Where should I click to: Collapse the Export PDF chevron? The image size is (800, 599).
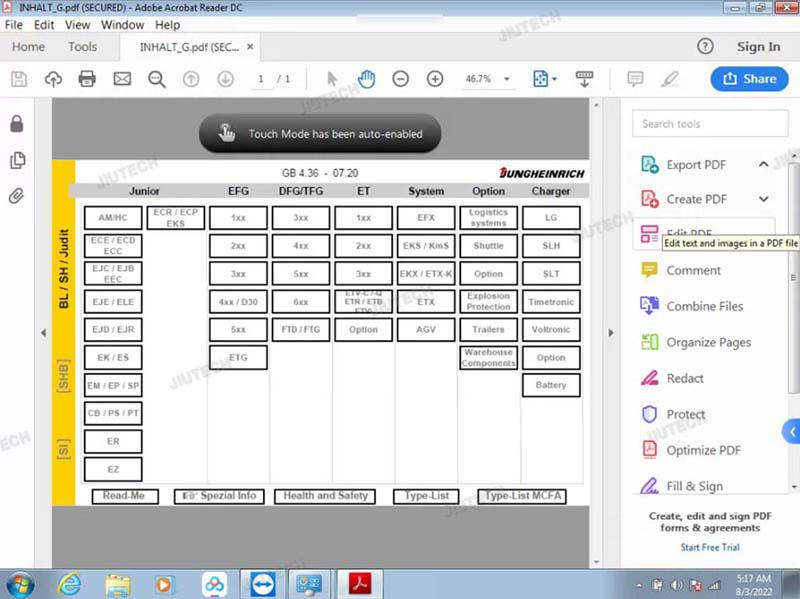(764, 164)
